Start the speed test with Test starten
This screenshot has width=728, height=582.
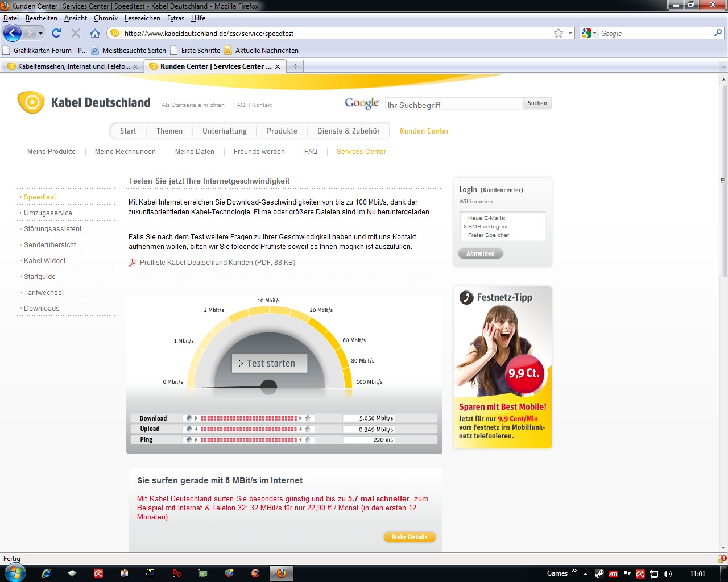(x=270, y=363)
